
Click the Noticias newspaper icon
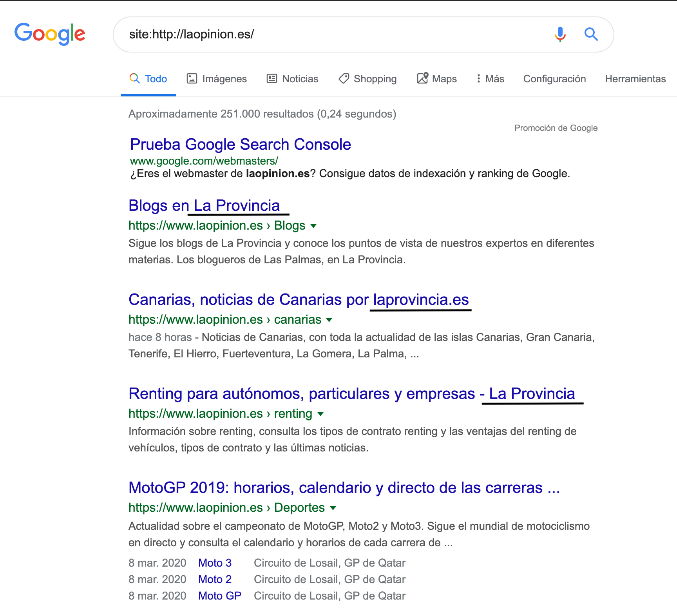point(272,79)
